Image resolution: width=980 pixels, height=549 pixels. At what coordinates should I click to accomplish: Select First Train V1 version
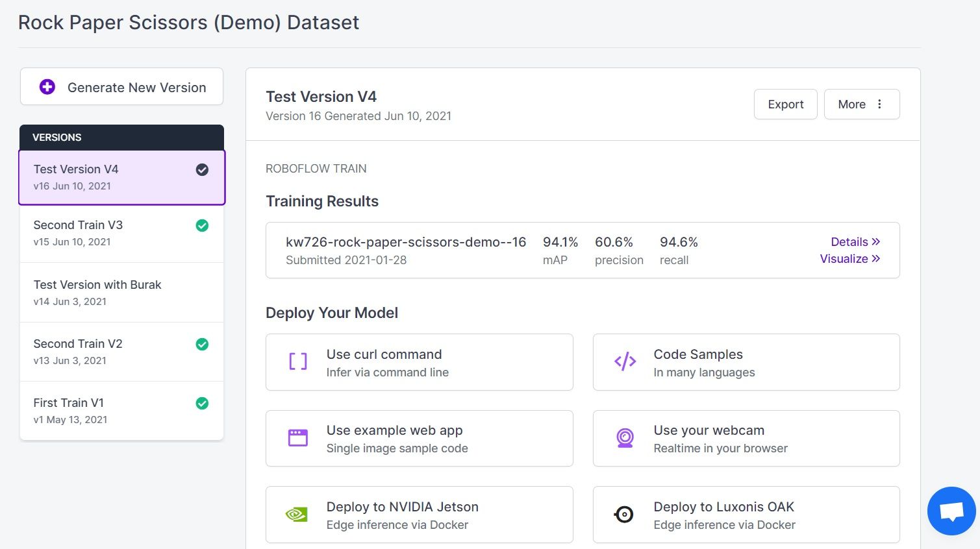pyautogui.click(x=122, y=411)
